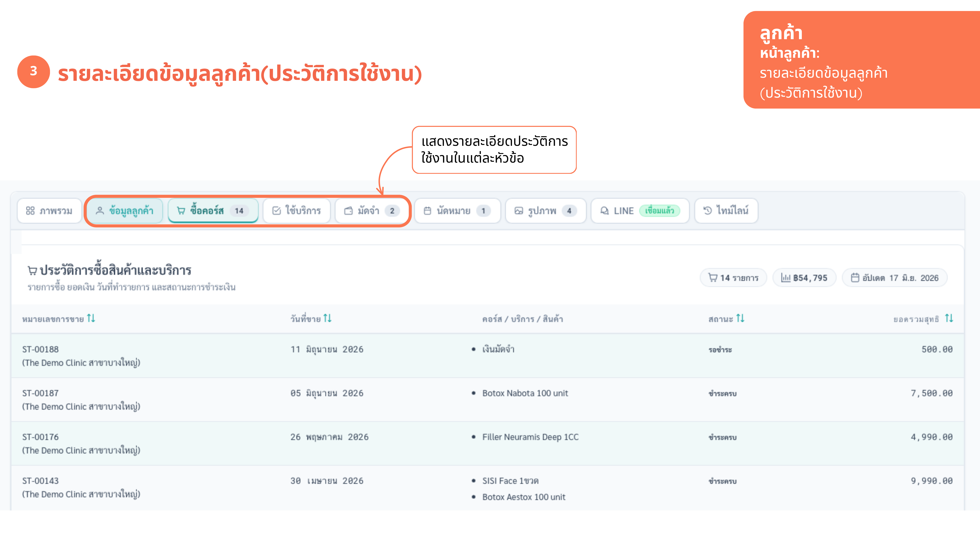Open sale ST-00176
The height and width of the screenshot is (551, 980).
pos(40,437)
